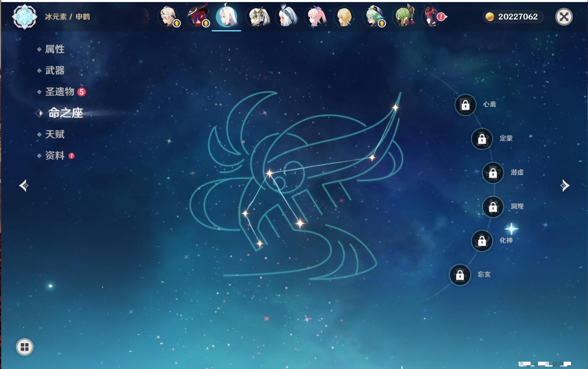Open the 资料 profile menu item
588x369 pixels.
[x=55, y=155]
